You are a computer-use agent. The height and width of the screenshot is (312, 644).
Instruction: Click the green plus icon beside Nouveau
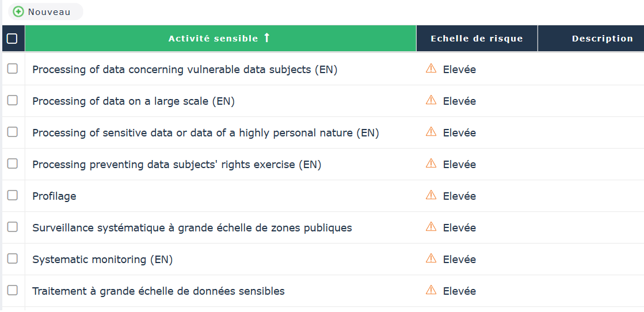click(x=18, y=12)
